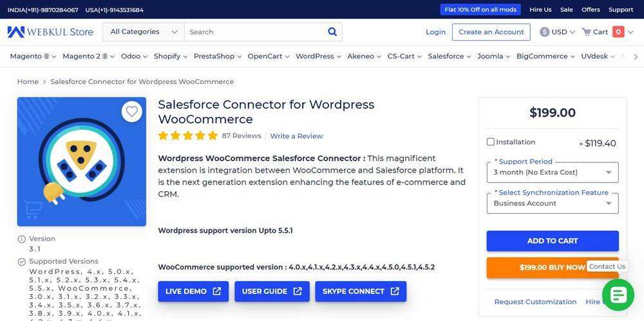Enable the Installation checkbox

[x=491, y=142]
